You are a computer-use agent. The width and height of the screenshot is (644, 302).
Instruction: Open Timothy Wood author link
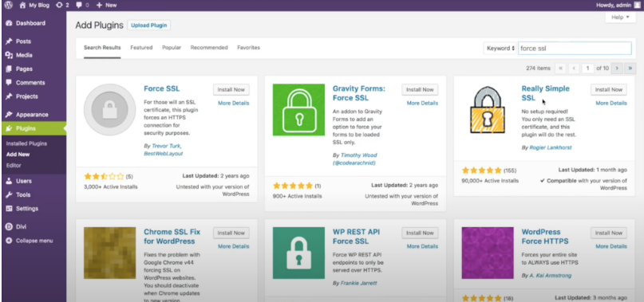pos(355,159)
